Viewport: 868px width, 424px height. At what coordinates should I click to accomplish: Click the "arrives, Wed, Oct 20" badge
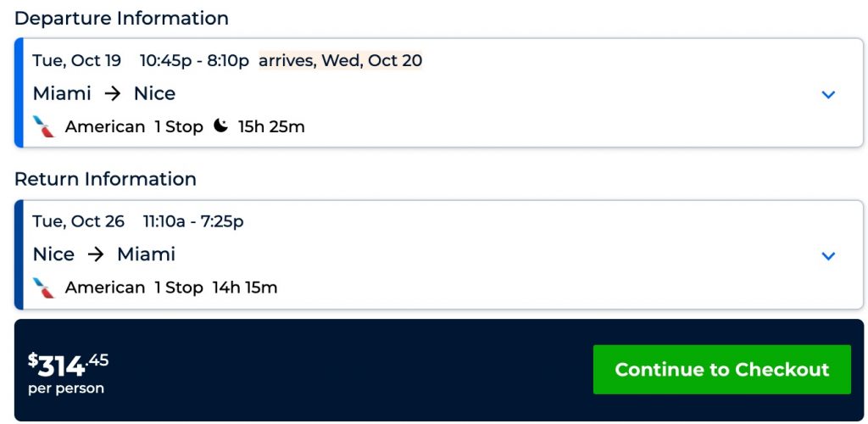[340, 60]
